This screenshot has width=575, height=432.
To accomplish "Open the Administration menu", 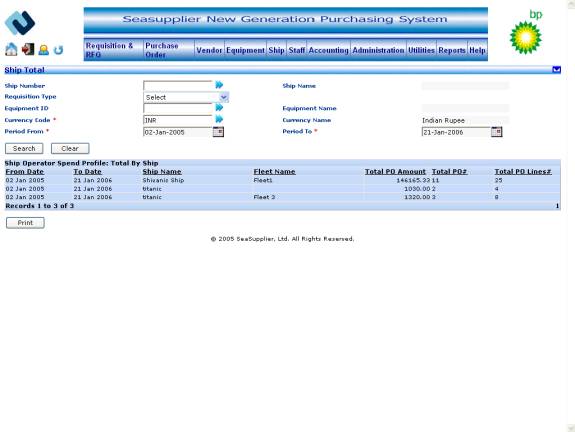I will [378, 50].
